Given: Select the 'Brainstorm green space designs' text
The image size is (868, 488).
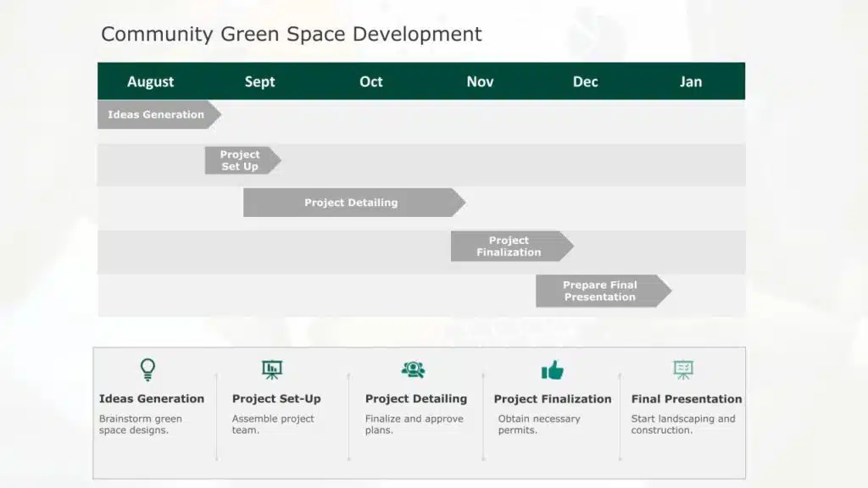Looking at the screenshot, I should point(141,424).
